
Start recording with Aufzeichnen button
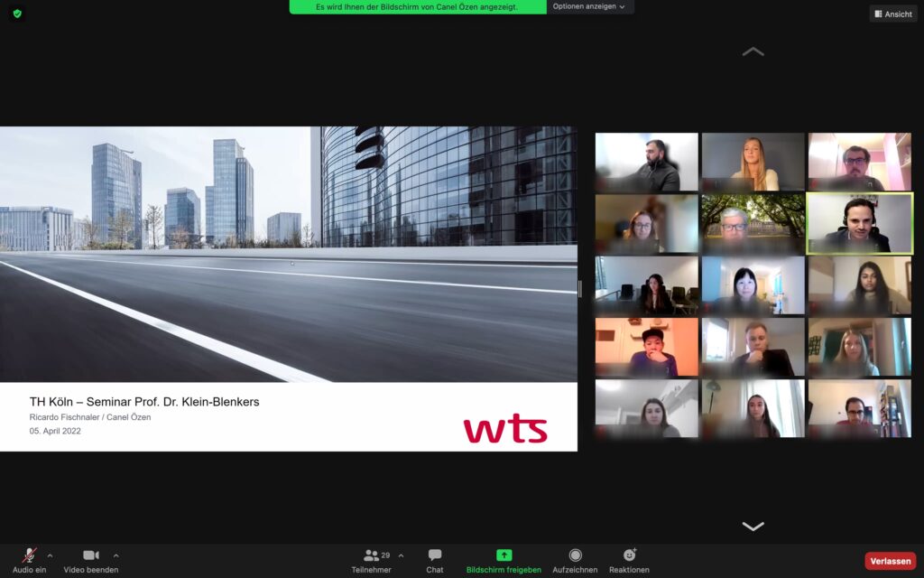[x=575, y=560]
